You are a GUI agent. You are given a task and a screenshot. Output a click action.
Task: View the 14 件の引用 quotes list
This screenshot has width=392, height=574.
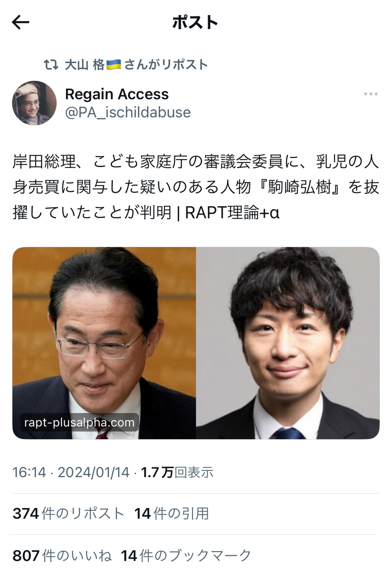(172, 514)
